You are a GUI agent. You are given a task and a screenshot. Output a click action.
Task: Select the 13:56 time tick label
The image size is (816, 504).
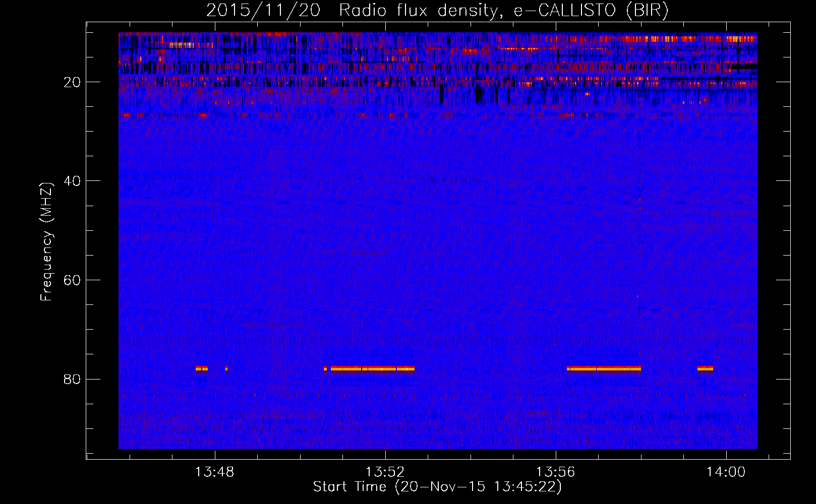pyautogui.click(x=555, y=472)
